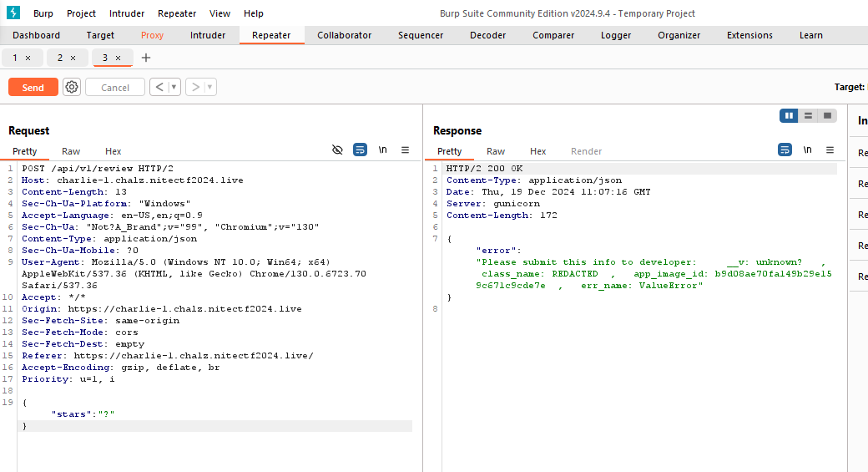Click the Burp Suite logo icon
Viewport: 868px width, 472px height.
click(13, 13)
